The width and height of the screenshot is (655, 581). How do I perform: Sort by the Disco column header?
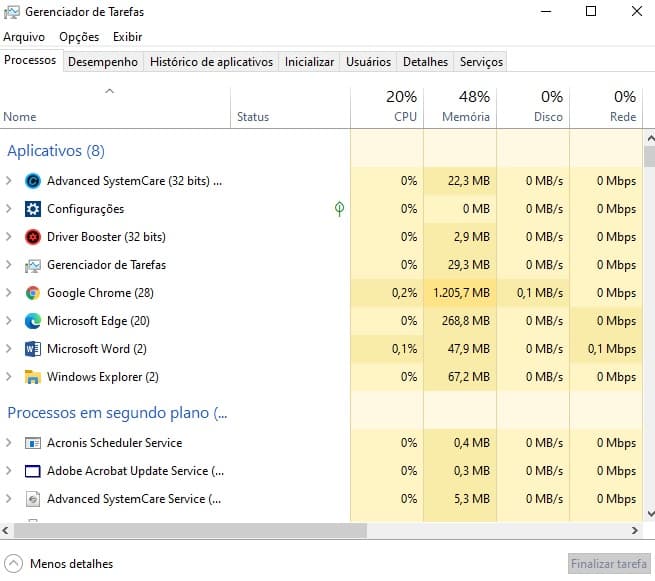(x=533, y=107)
